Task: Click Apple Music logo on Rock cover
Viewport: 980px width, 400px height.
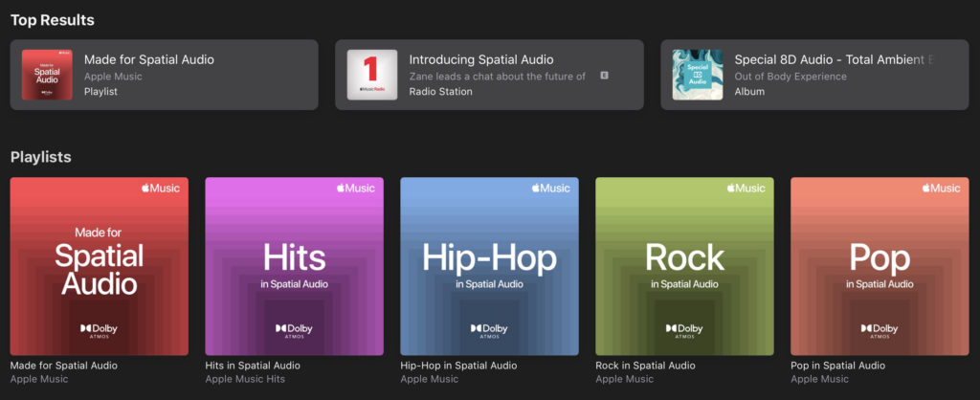Action: click(x=746, y=188)
